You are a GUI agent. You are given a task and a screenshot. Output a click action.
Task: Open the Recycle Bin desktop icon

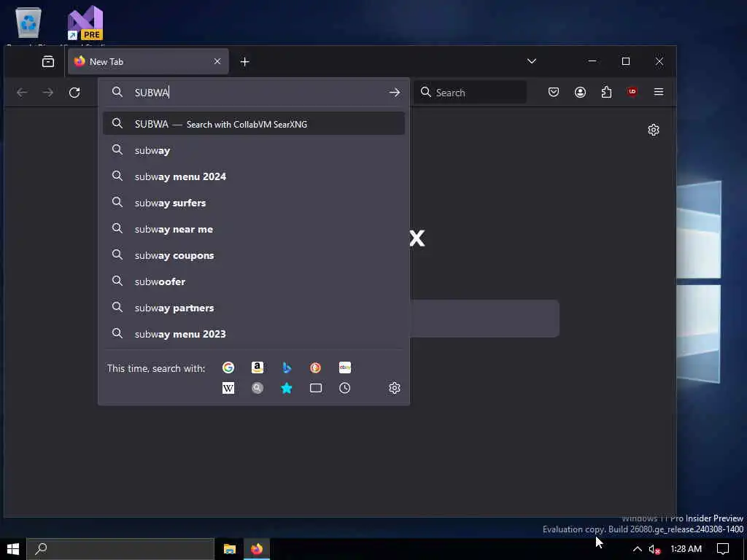28,23
